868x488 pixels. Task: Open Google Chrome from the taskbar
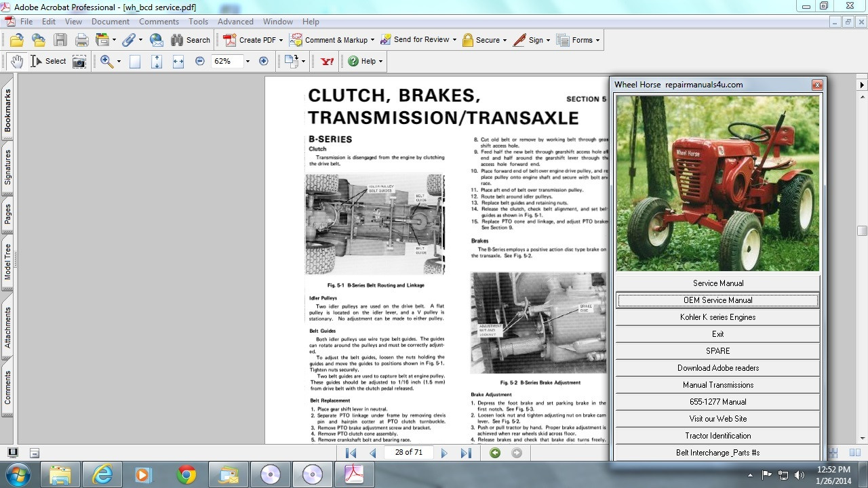click(186, 474)
